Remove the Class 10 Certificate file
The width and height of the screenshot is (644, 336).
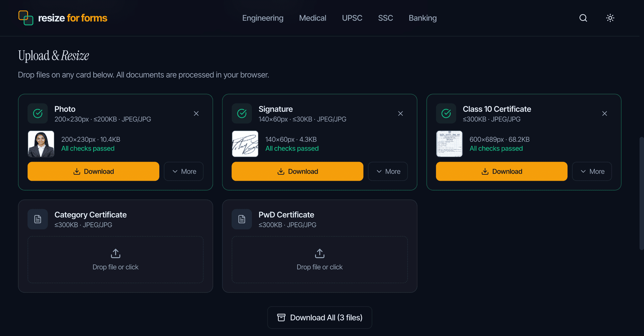coord(604,114)
